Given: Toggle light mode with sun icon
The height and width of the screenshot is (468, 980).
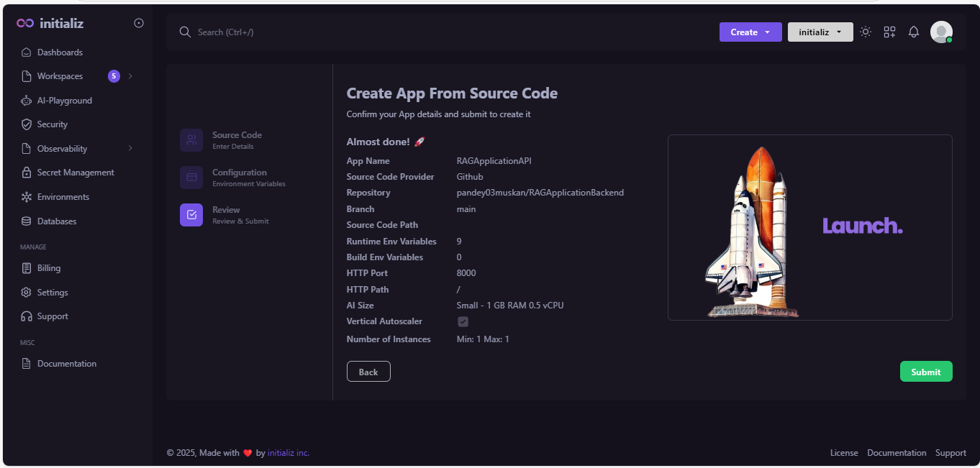Looking at the screenshot, I should click(x=865, y=32).
